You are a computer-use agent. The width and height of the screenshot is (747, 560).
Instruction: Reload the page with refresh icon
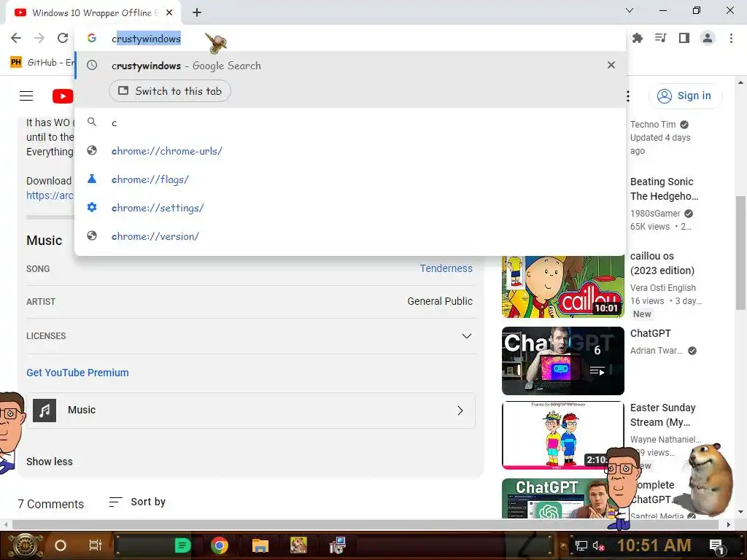63,38
